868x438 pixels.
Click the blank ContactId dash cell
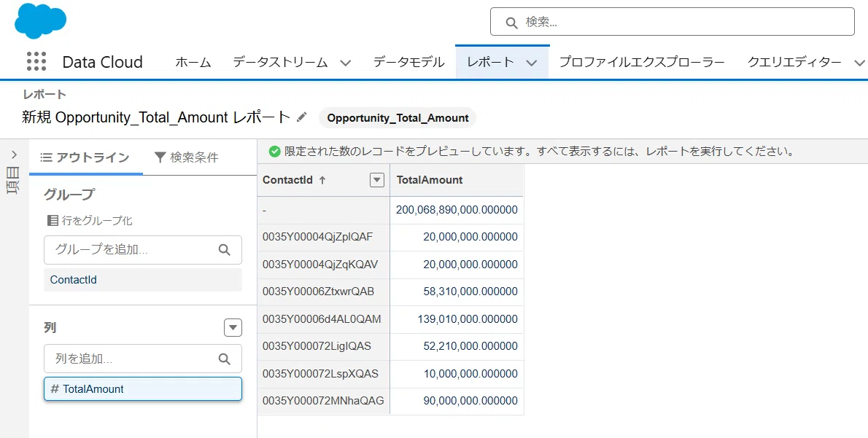tap(324, 210)
